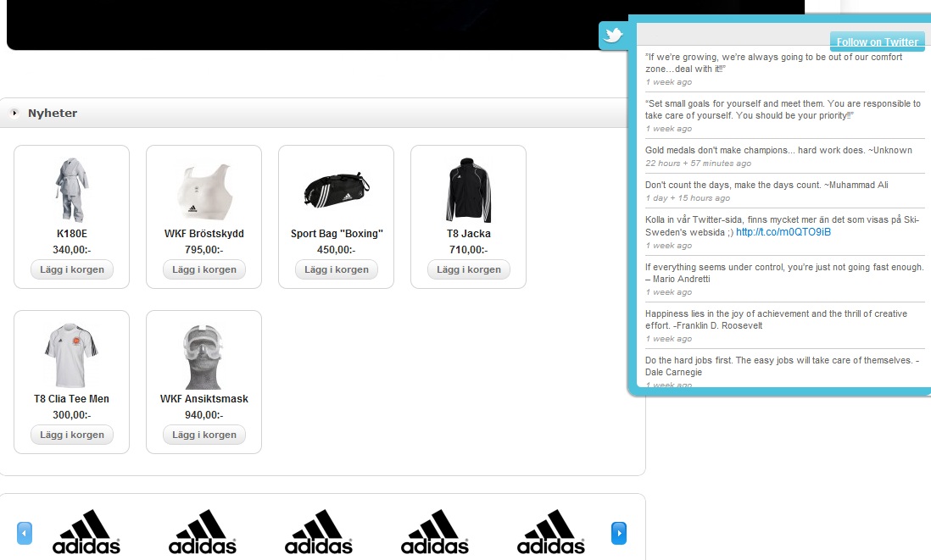Click the 795,00:- price text
Image resolution: width=931 pixels, height=560 pixels.
(204, 250)
